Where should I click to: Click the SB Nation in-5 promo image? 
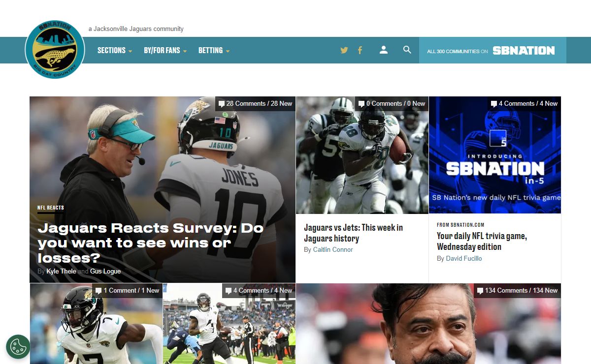495,155
